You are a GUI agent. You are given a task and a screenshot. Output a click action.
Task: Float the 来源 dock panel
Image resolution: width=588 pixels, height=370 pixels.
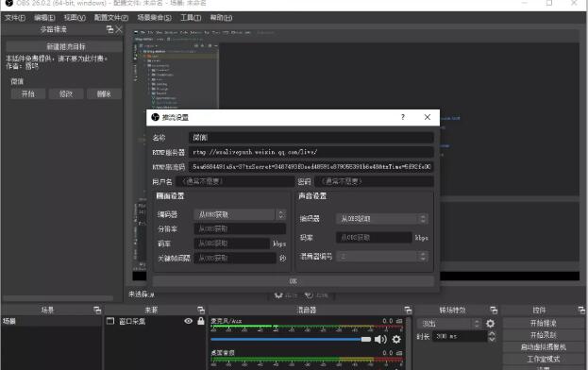click(201, 310)
